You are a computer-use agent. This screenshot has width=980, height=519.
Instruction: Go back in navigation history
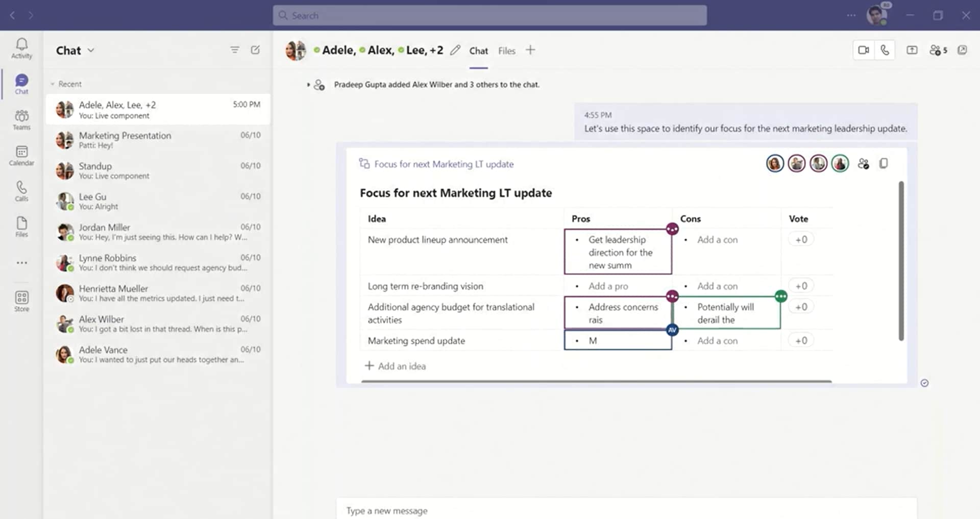coord(12,15)
